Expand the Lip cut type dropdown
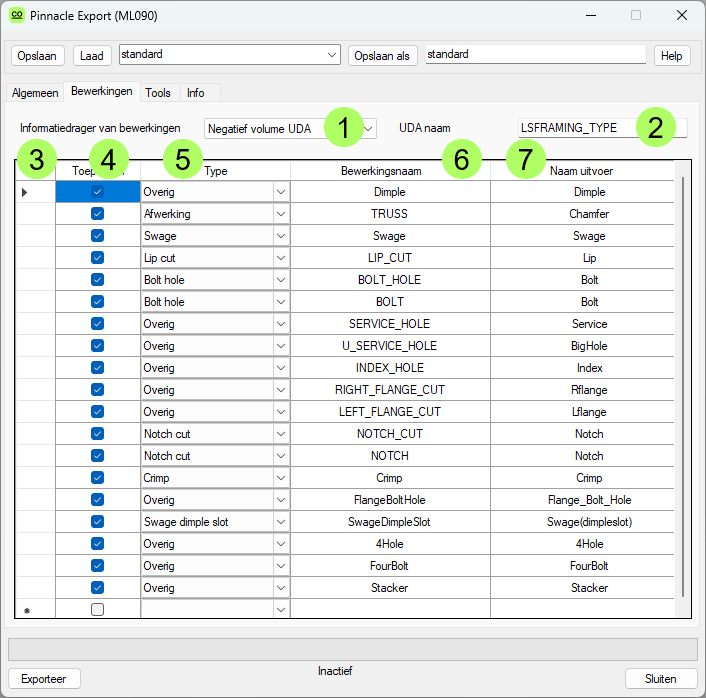The width and height of the screenshot is (706, 698). pyautogui.click(x=281, y=258)
